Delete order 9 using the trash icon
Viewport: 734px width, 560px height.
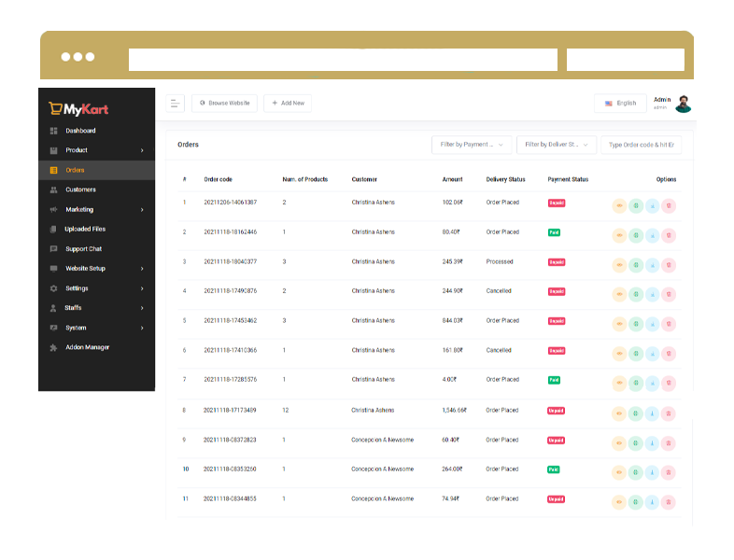(x=669, y=443)
